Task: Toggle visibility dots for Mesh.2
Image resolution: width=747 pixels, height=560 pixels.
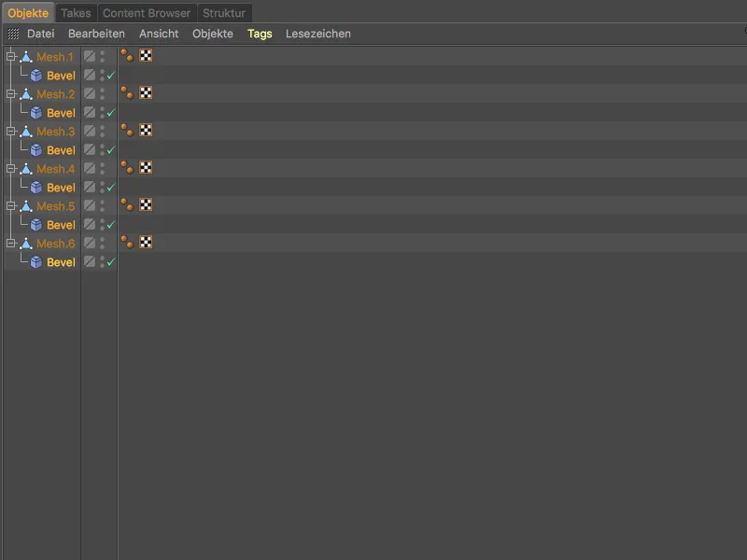Action: pos(102,94)
